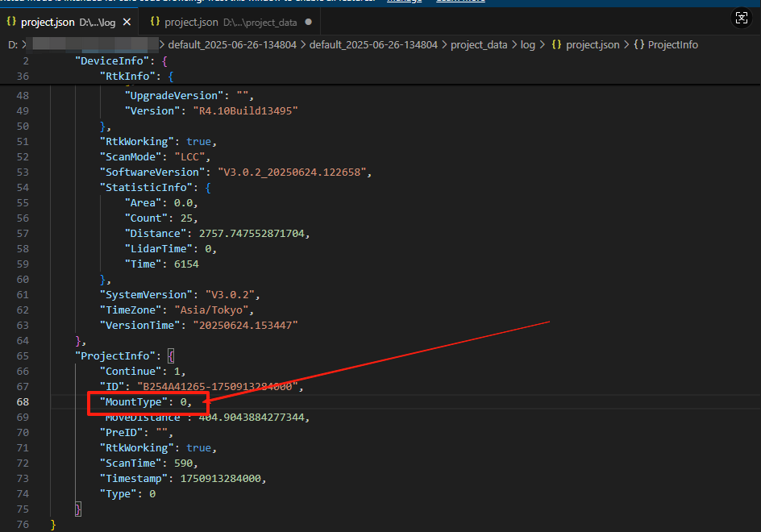Screen dimensions: 761x532
Task: Click the value "R4.10Build13495"
Action: tap(245, 110)
